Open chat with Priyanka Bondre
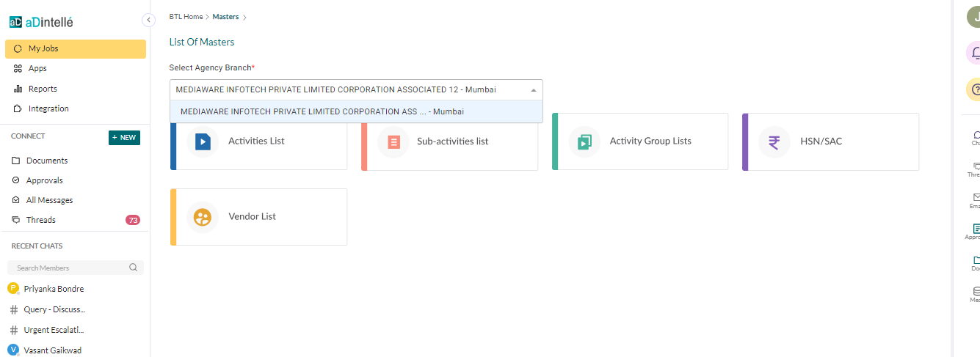 54,289
